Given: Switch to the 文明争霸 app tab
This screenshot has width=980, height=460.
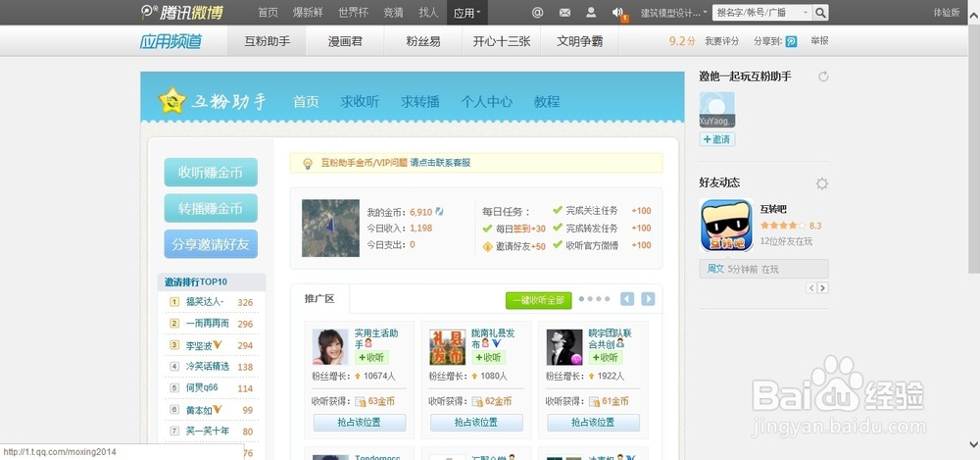Looking at the screenshot, I should tap(579, 41).
